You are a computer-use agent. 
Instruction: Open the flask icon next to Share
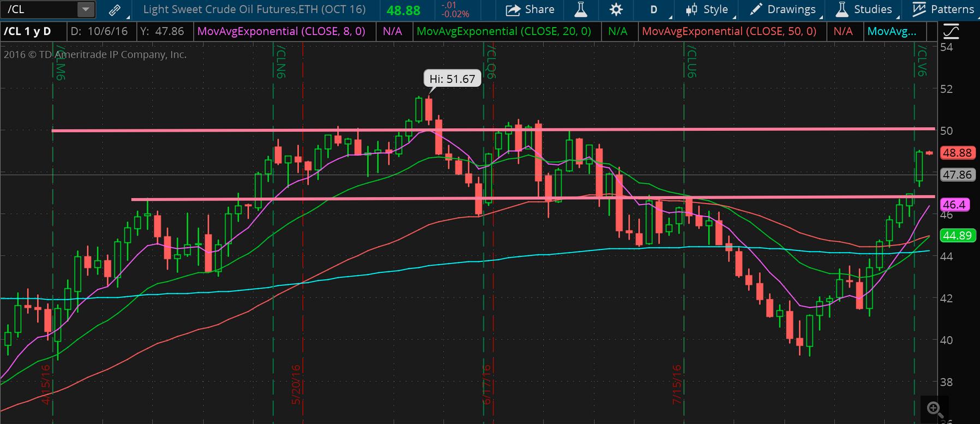(580, 9)
